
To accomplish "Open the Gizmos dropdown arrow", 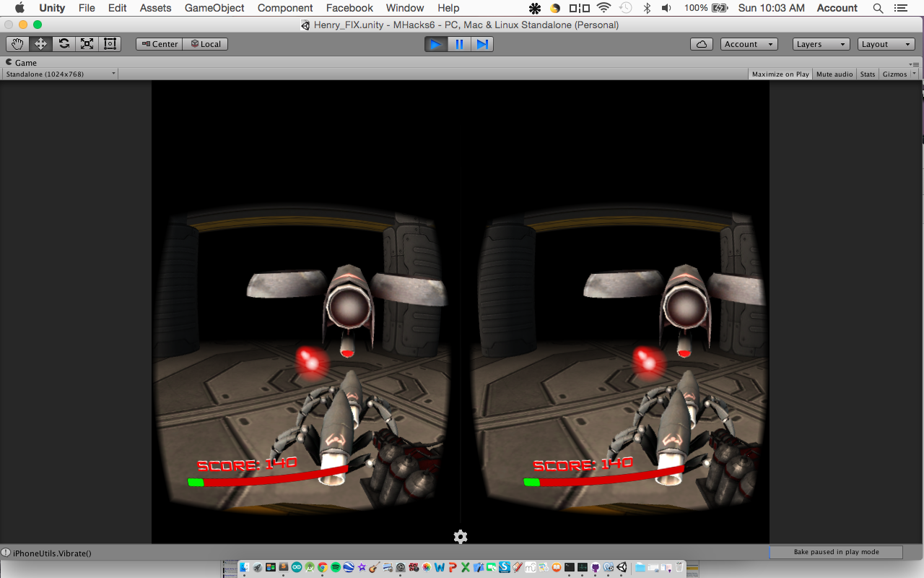I will click(x=914, y=74).
